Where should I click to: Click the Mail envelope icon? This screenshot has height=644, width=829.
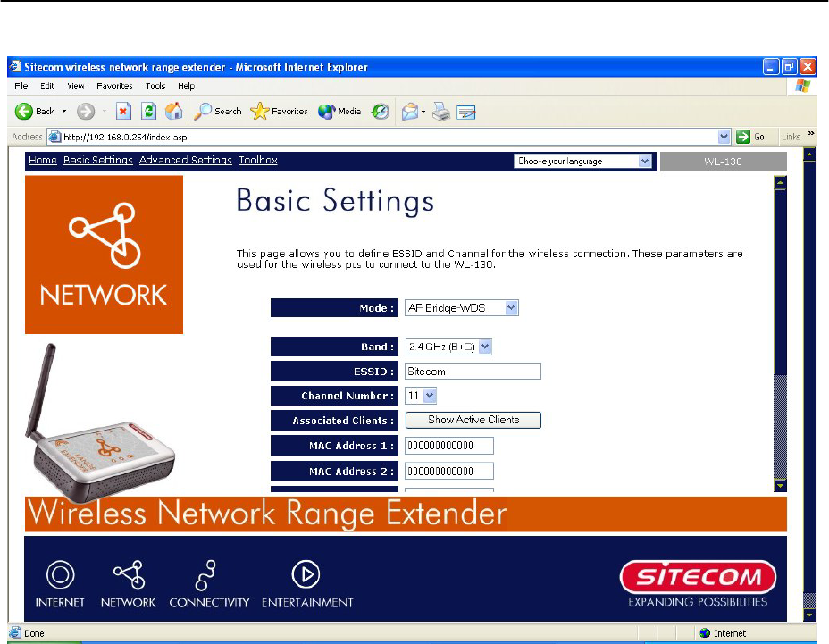coord(410,112)
